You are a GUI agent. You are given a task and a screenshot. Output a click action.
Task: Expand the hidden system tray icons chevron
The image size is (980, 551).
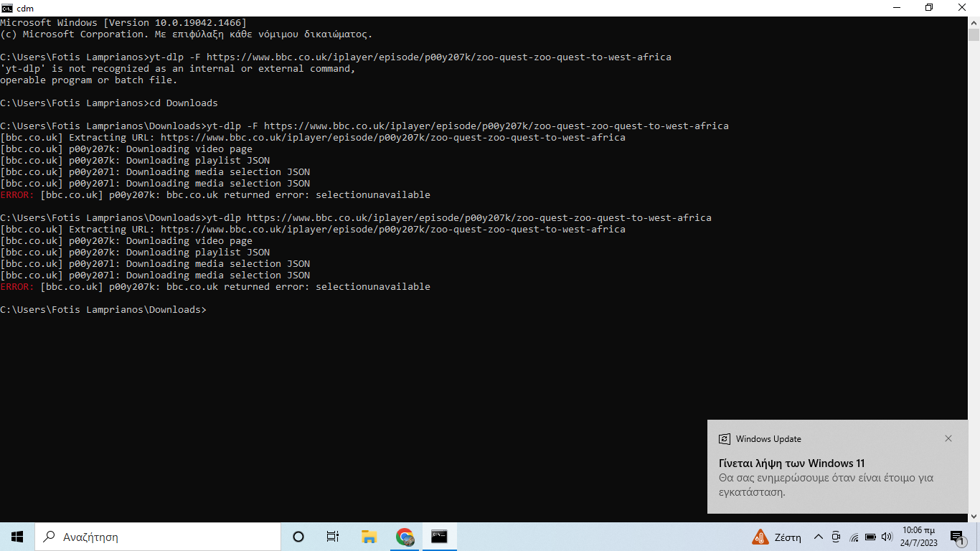pos(818,537)
